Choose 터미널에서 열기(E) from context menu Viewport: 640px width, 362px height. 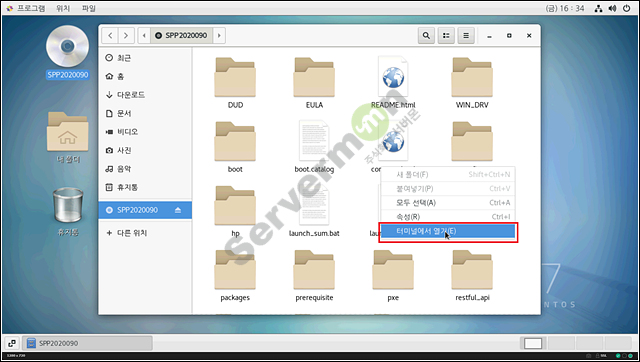(448, 231)
